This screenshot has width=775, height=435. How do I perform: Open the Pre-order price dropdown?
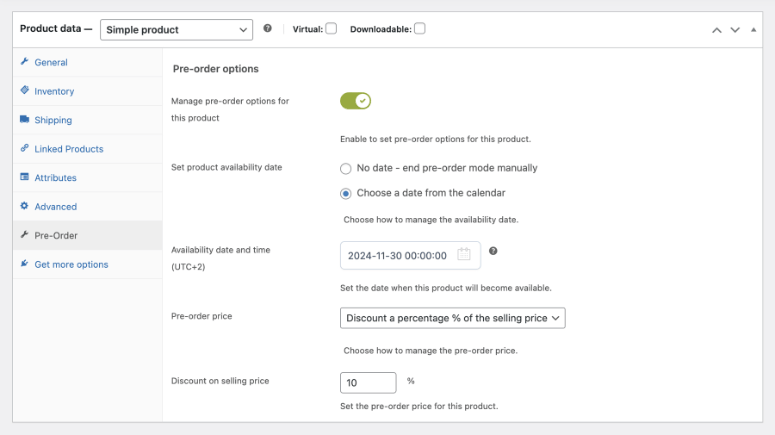pyautogui.click(x=453, y=318)
